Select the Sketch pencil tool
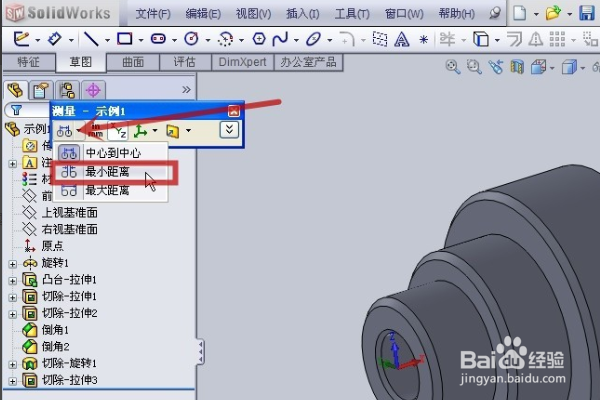600x400 pixels. click(21, 39)
